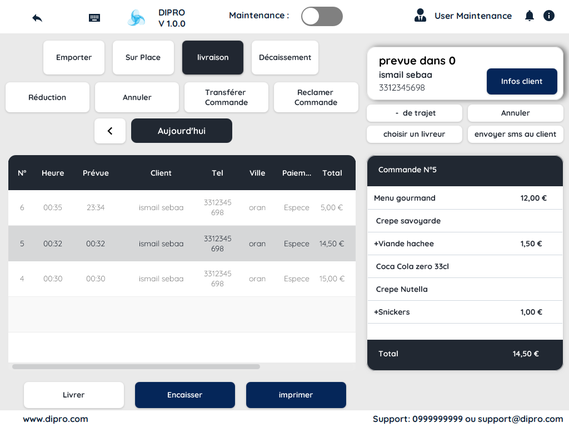Click the horizontal scrollbar under orders table
The height and width of the screenshot is (427, 569).
(136, 367)
